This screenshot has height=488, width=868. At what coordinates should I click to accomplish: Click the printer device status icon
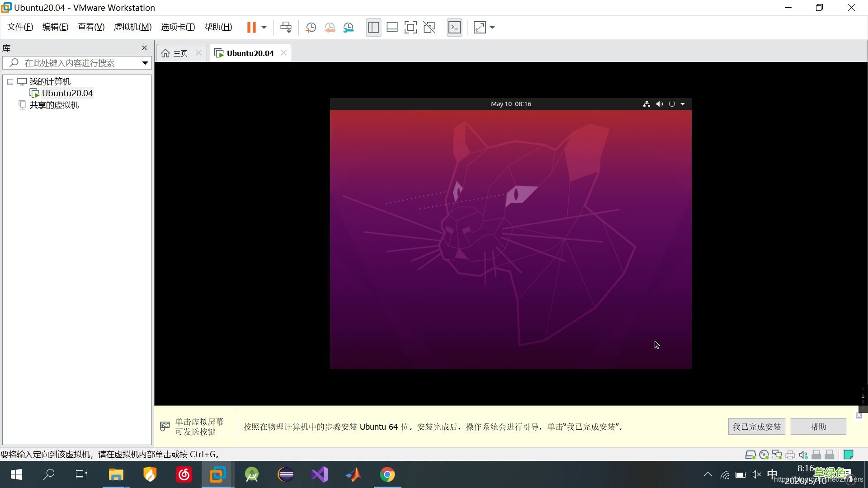pos(790,455)
